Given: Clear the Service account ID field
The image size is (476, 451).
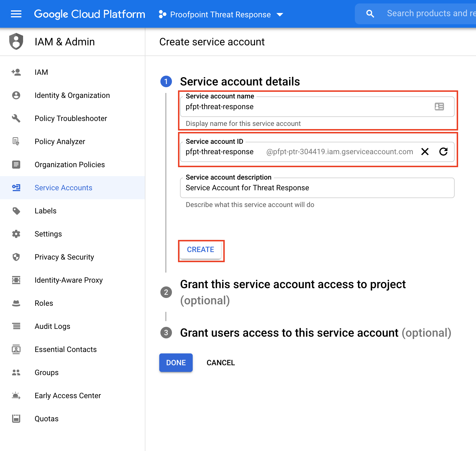Looking at the screenshot, I should pyautogui.click(x=425, y=152).
